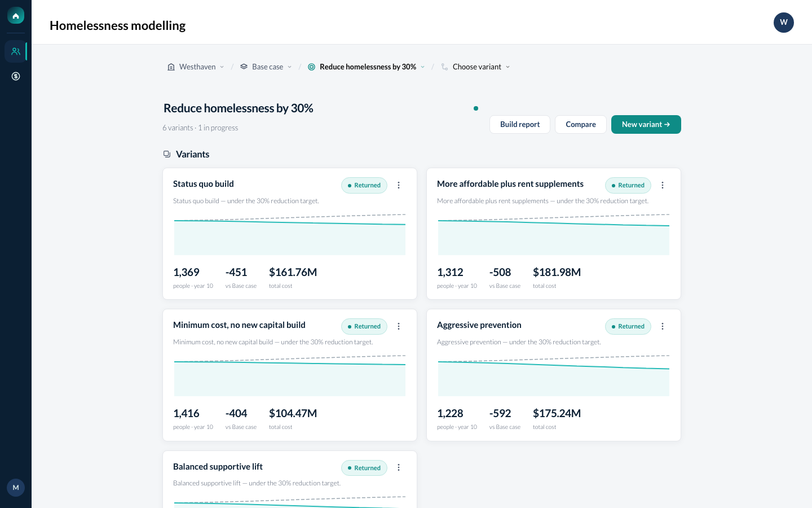This screenshot has width=812, height=508.
Task: Click the Compare button
Action: 581,124
